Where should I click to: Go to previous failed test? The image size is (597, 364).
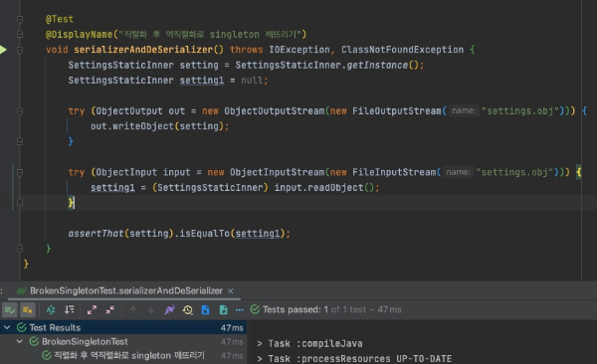[x=132, y=310]
